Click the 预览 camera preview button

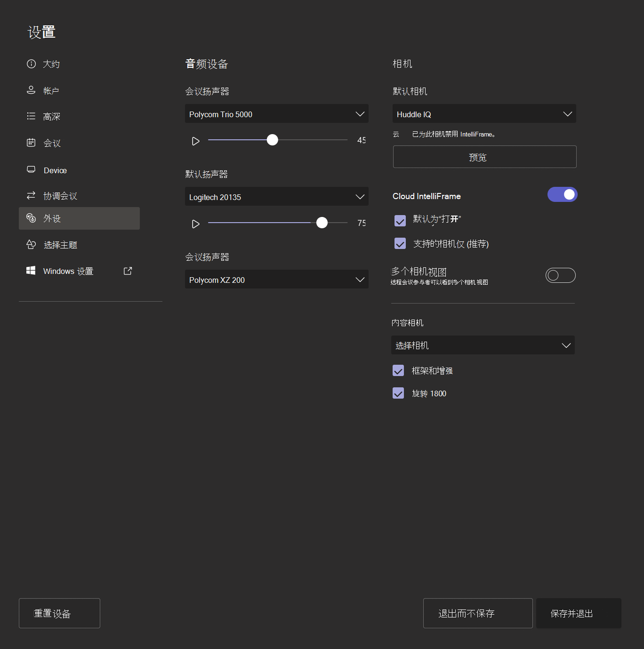[x=484, y=157]
